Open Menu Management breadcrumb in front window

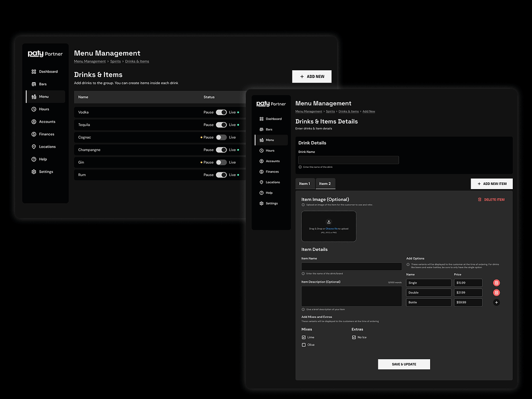(309, 111)
